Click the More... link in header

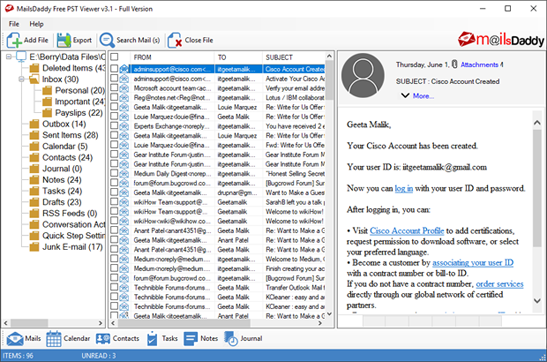pos(423,96)
